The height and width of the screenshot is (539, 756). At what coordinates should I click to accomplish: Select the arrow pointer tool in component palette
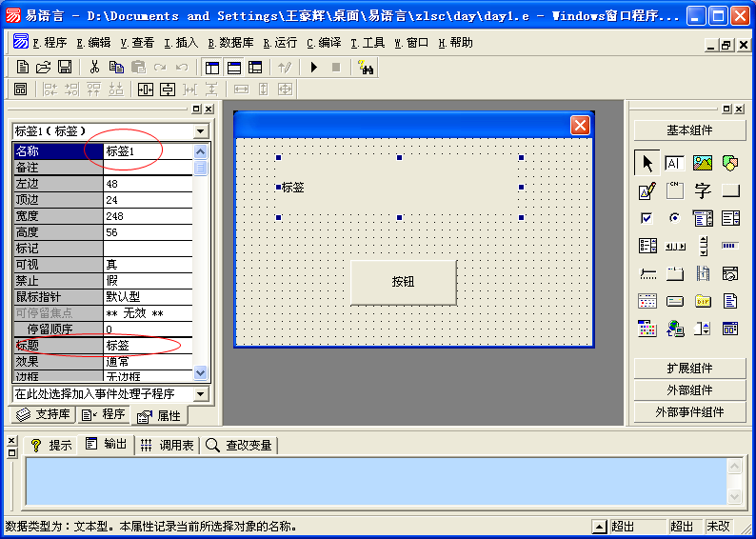coord(647,163)
